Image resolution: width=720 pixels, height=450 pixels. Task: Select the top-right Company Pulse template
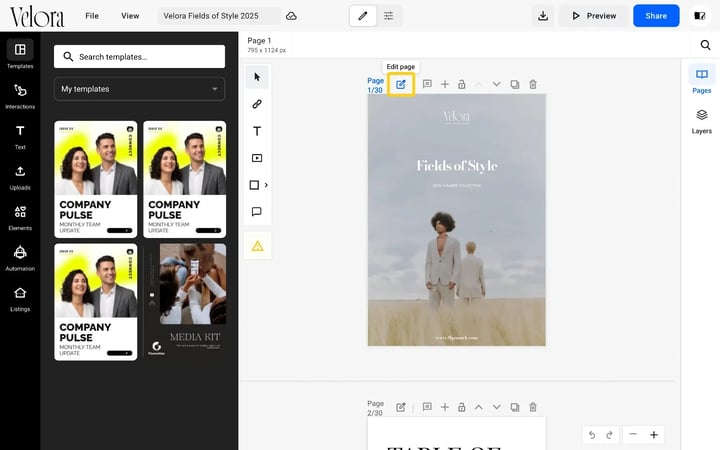(185, 179)
